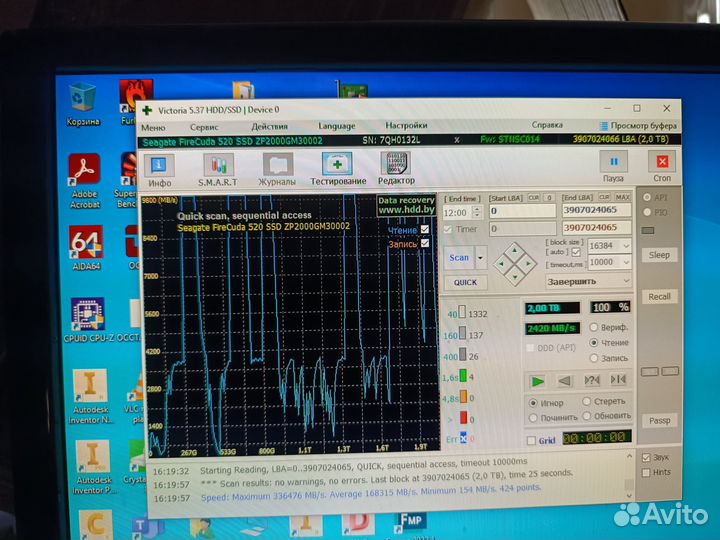This screenshot has width=720, height=540.
Task: Open AIDA64 desktop shortcut
Action: coord(86,248)
